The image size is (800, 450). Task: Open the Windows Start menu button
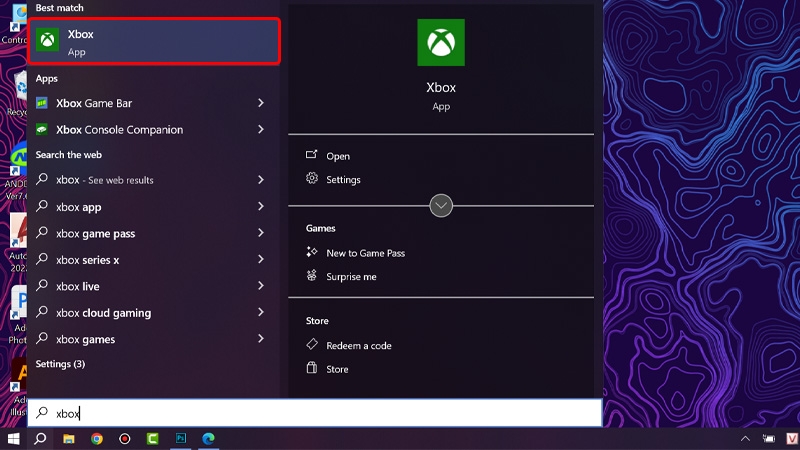click(x=13, y=439)
